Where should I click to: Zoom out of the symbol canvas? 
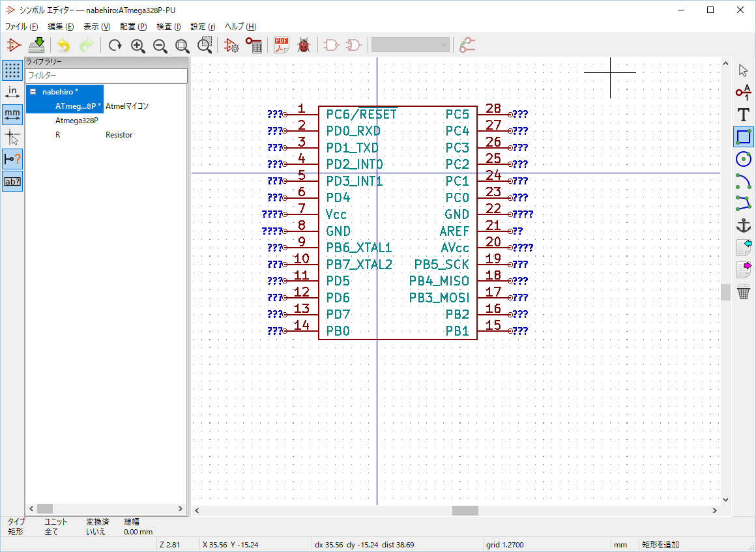click(160, 46)
